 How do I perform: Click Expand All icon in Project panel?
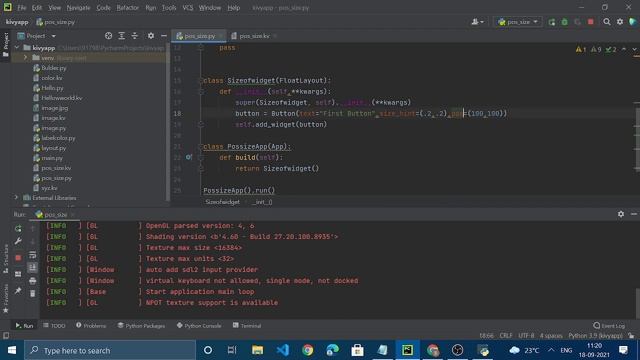(x=122, y=36)
